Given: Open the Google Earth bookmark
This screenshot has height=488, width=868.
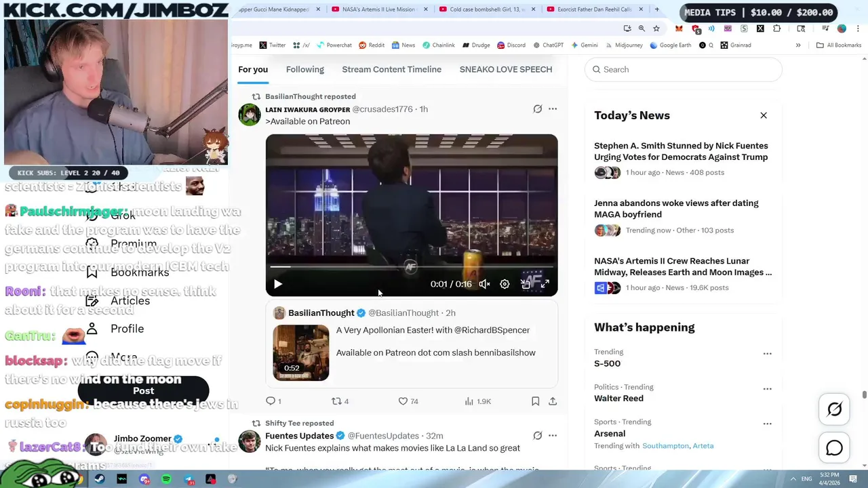Looking at the screenshot, I should (670, 45).
